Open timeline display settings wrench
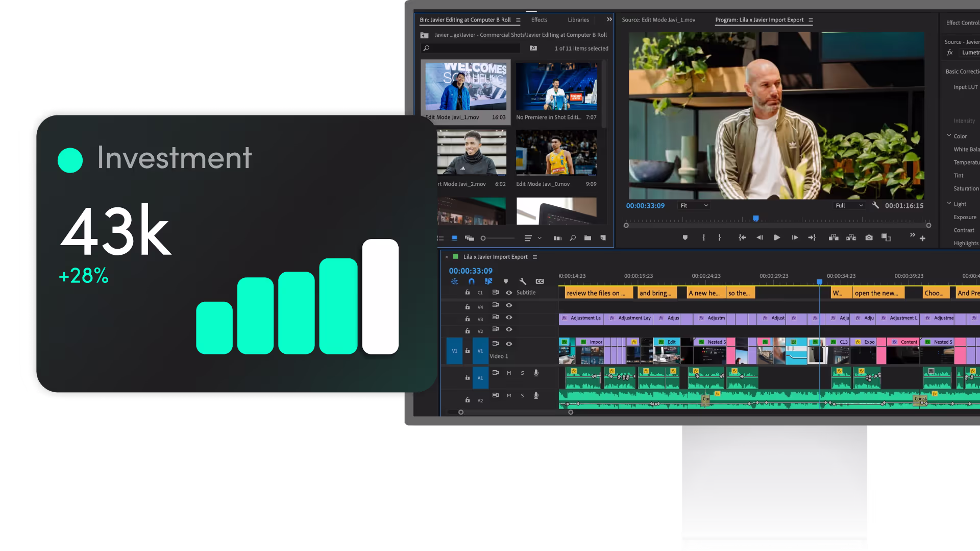 [523, 281]
